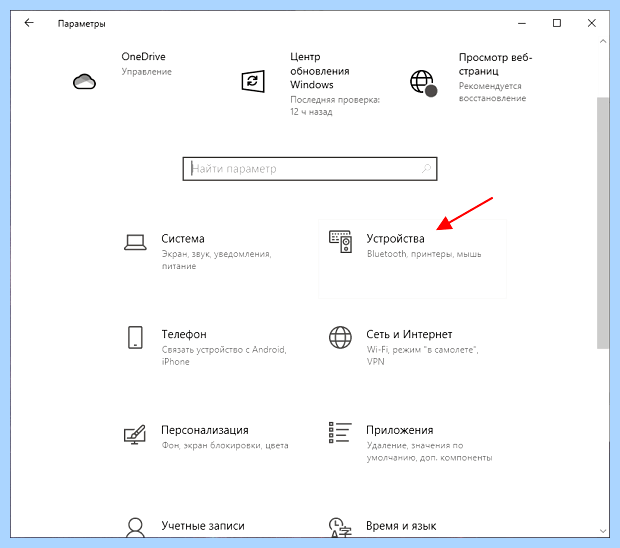Close the Параметры window
The width and height of the screenshot is (620, 548).
[592, 23]
